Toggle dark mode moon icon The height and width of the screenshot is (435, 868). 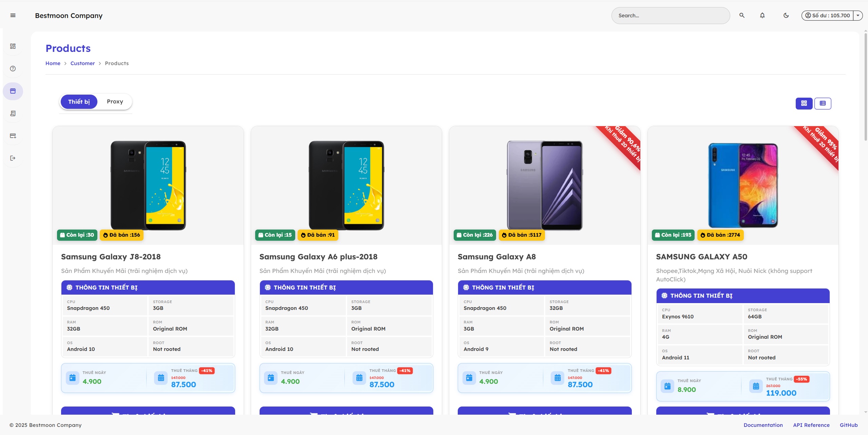pyautogui.click(x=786, y=15)
